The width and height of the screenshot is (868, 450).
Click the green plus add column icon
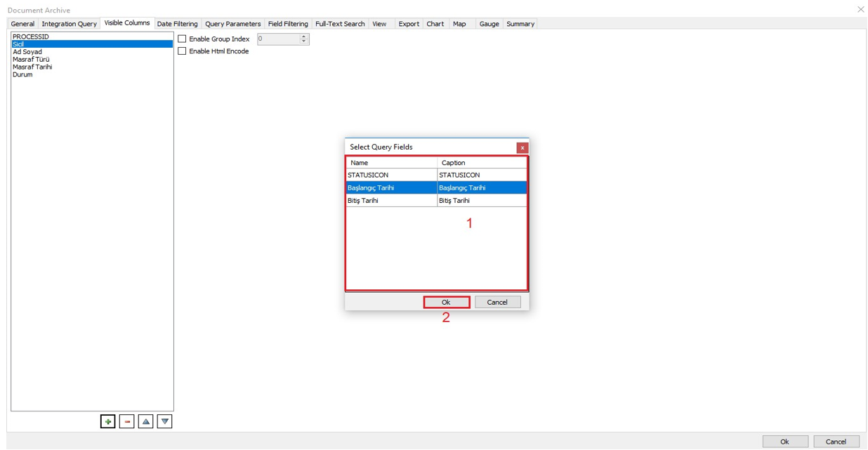point(108,421)
